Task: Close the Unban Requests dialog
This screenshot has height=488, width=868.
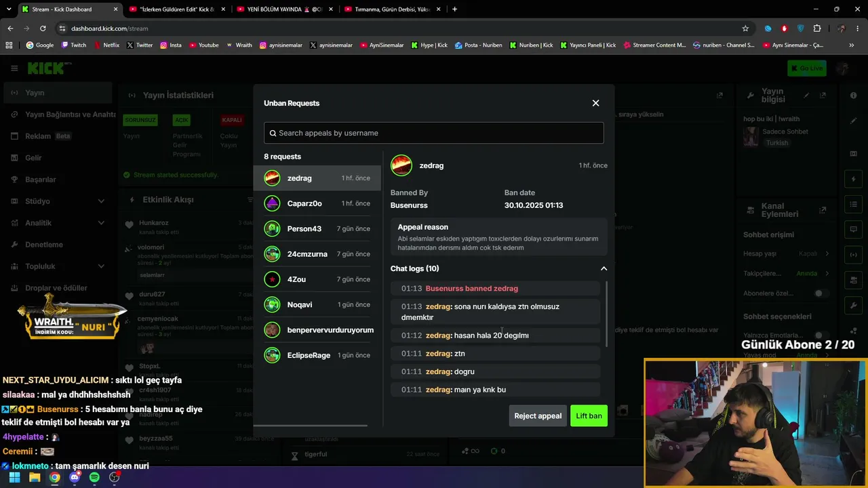Action: point(595,103)
